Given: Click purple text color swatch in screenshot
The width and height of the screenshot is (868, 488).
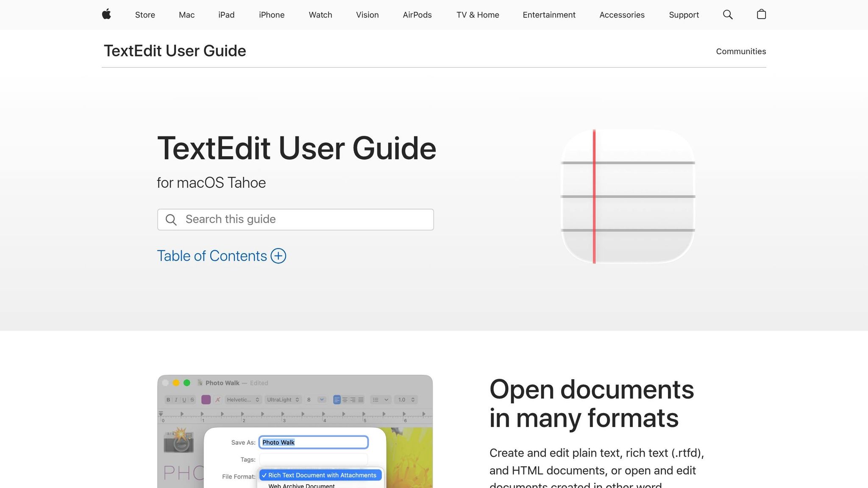Looking at the screenshot, I should [206, 399].
